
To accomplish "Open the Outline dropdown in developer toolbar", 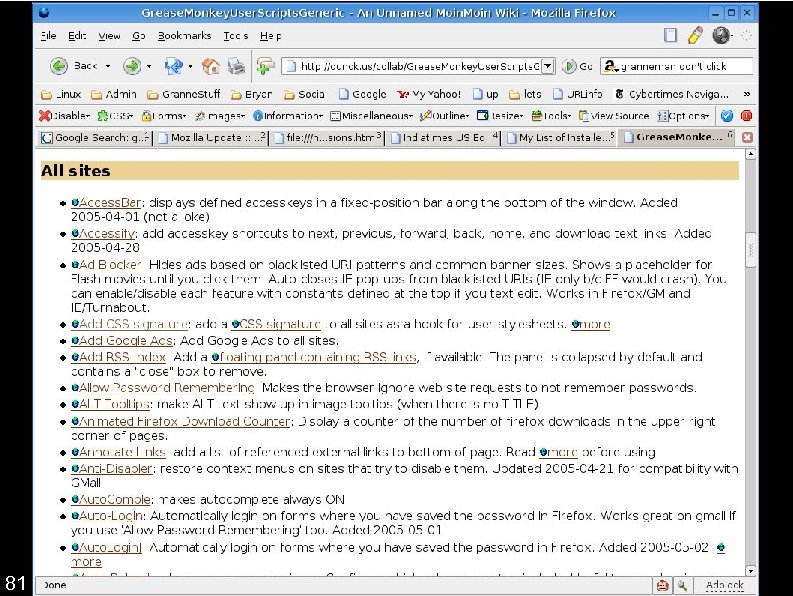I will coord(445,116).
